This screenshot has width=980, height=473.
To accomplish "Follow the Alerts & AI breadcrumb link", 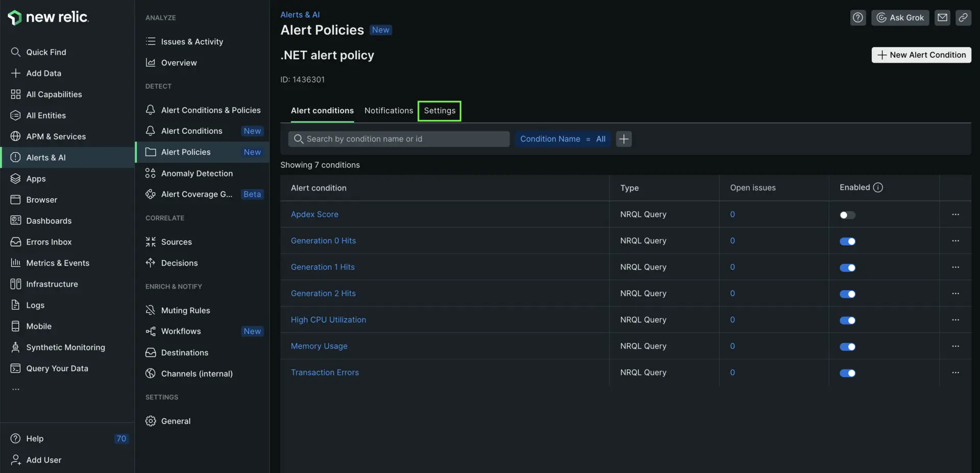I will tap(300, 14).
